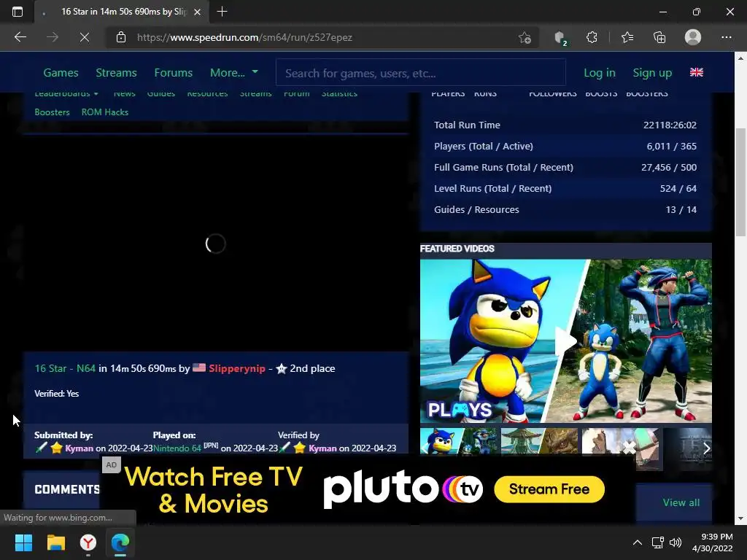Focus the search games and users field

coord(421,72)
